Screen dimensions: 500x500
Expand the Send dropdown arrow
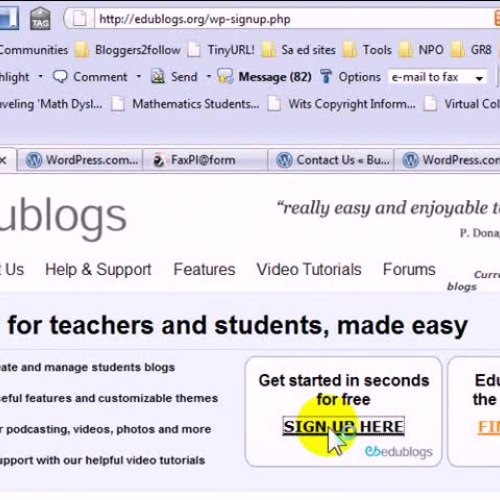209,77
